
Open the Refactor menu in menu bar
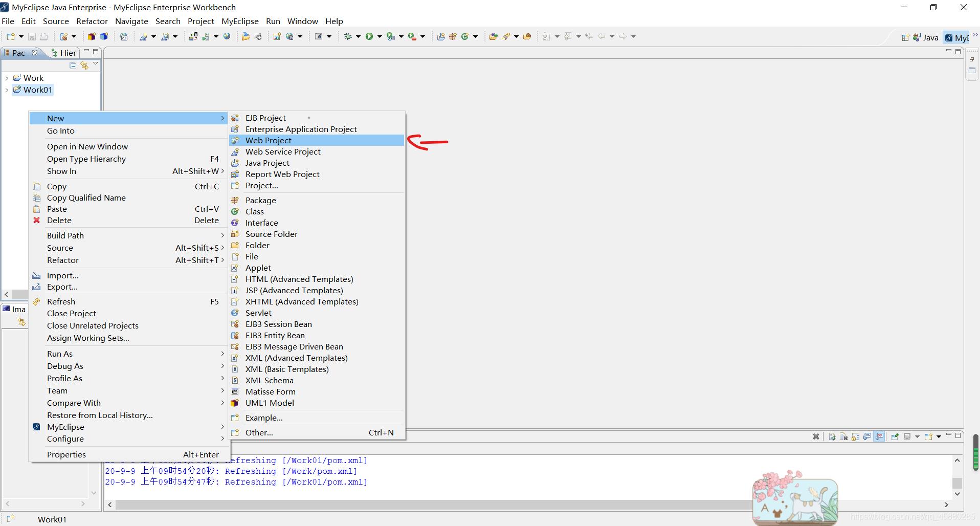[92, 21]
